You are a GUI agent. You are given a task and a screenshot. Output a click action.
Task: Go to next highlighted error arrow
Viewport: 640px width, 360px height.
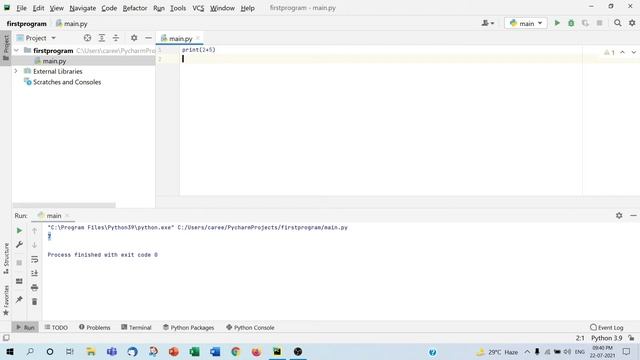pos(633,52)
